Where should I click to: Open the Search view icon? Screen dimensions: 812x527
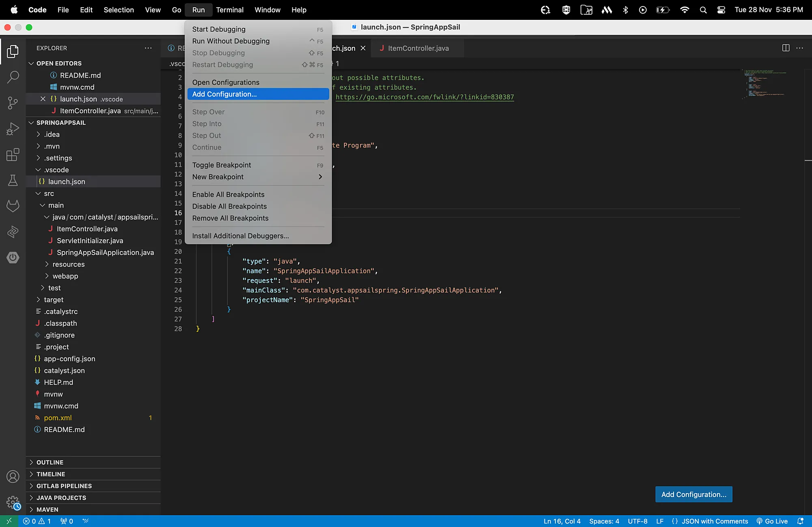(13, 77)
